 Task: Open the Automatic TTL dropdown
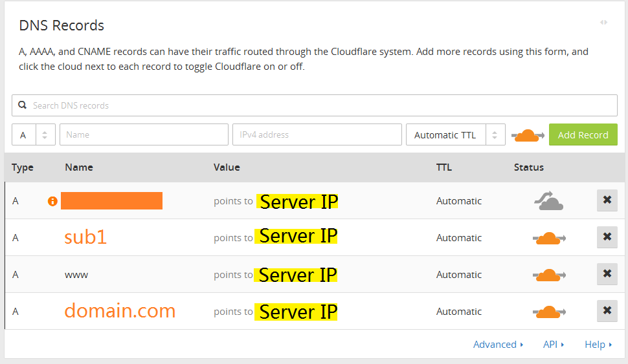[x=455, y=135]
